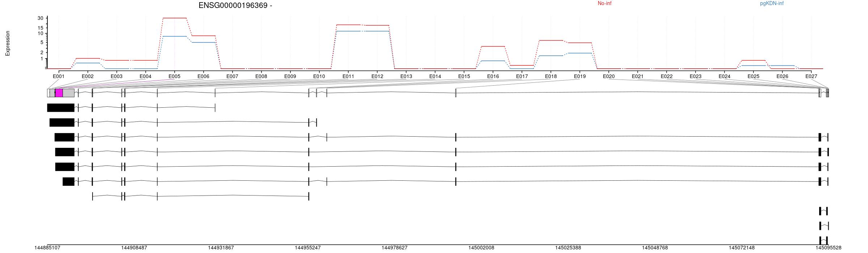
Task: Click exon label E013
Action: point(406,76)
